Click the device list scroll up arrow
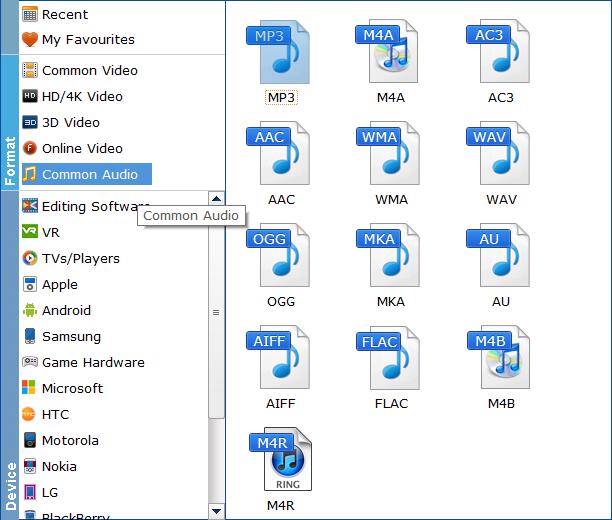Image resolution: width=612 pixels, height=520 pixels. [x=216, y=199]
